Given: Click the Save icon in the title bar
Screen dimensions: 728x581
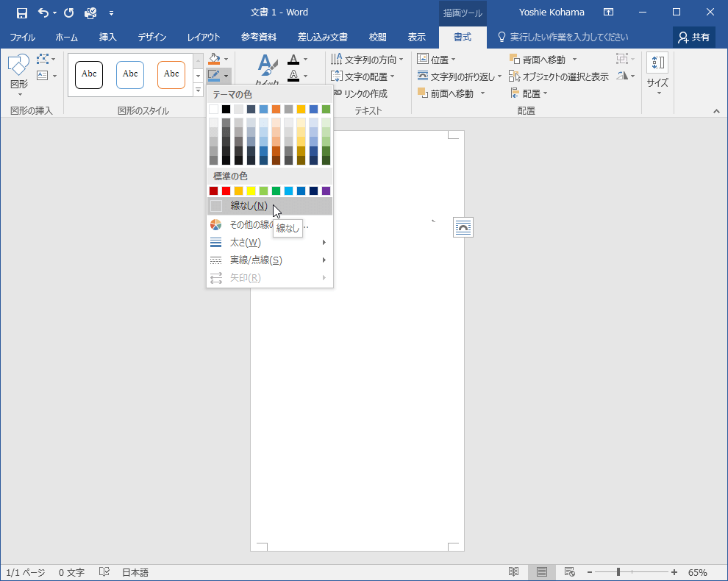Looking at the screenshot, I should 22,13.
